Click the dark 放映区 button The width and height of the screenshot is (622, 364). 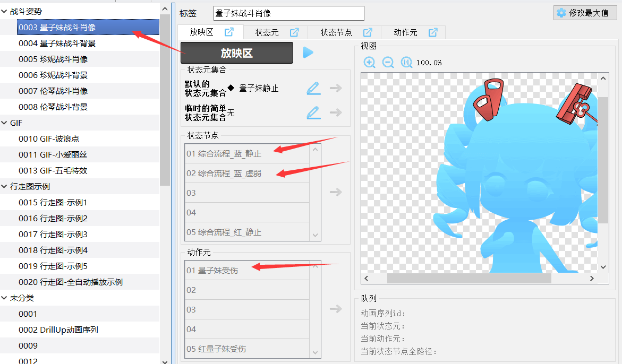236,53
